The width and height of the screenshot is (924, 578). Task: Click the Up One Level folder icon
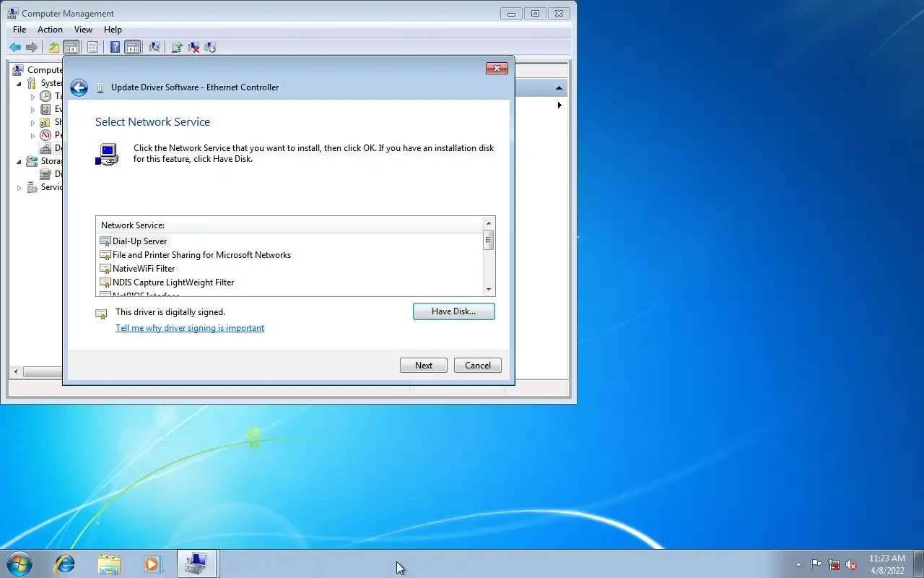tap(54, 47)
